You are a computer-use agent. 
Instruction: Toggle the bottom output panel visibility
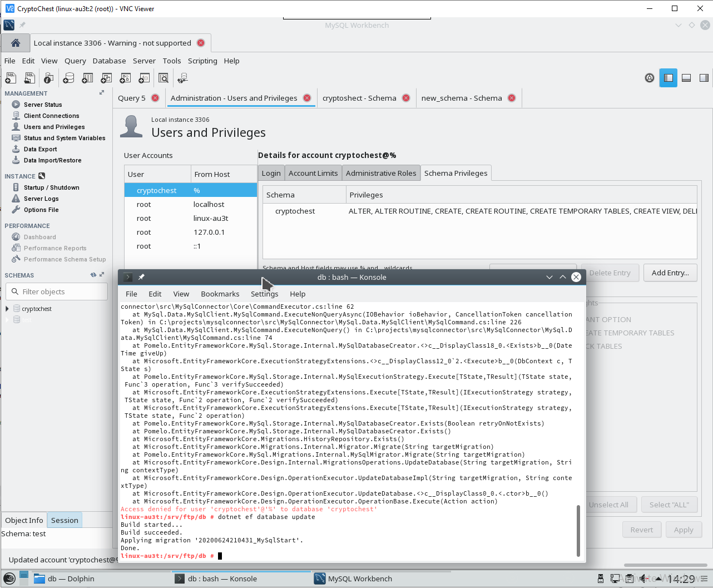pyautogui.click(x=686, y=78)
